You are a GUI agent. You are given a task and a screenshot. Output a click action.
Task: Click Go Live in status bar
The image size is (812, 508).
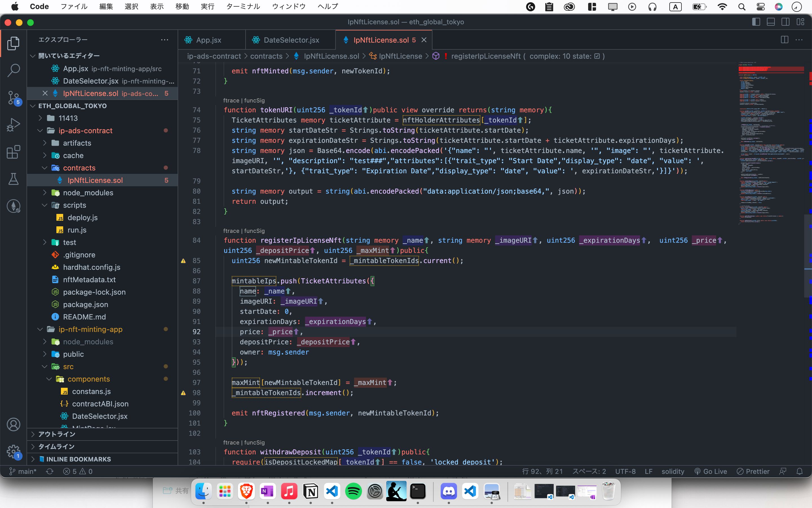711,471
